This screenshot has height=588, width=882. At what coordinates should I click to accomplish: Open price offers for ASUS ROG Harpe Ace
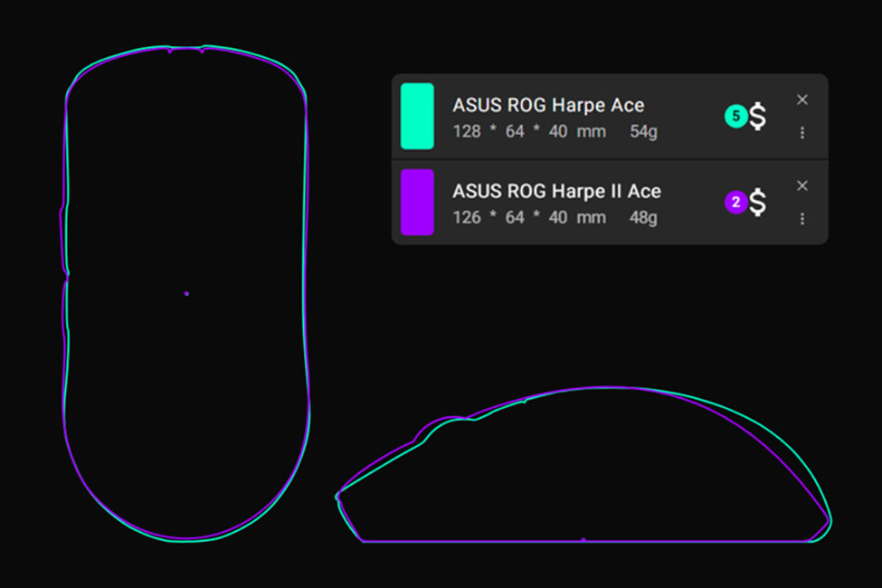click(x=758, y=117)
